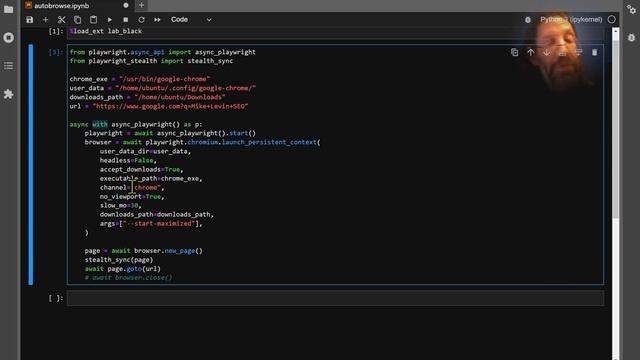This screenshot has width=640, height=360.
Task: Open the table of contents panel
Action: [8, 66]
